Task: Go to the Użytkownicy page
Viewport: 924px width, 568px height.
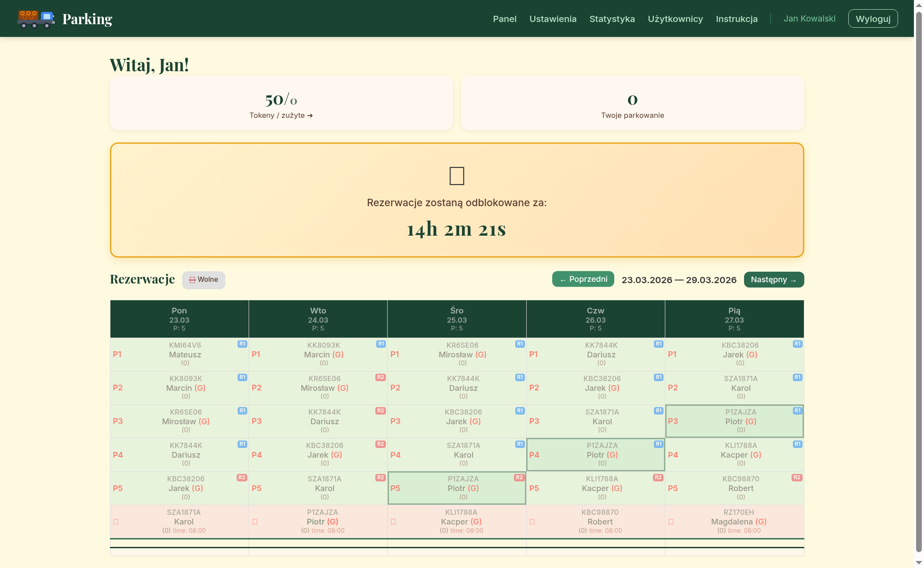Action: (675, 19)
